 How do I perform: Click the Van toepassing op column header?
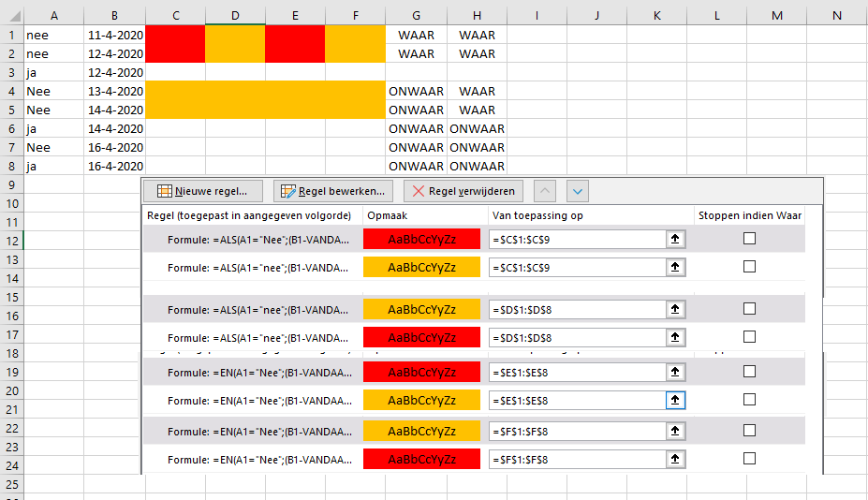[591, 215]
